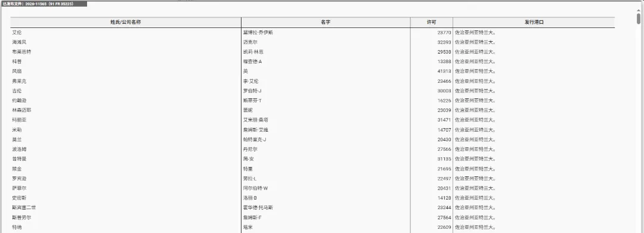Click the 许可 column header

pyautogui.click(x=432, y=22)
